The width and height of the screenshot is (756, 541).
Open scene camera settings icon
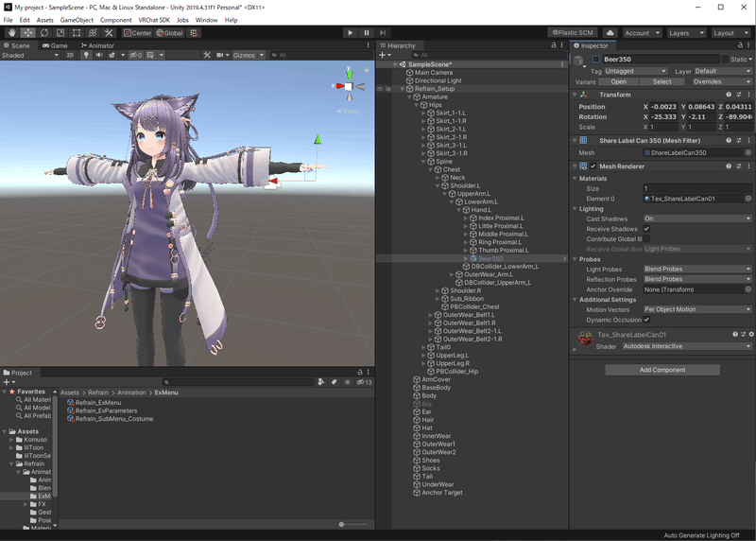[220, 55]
